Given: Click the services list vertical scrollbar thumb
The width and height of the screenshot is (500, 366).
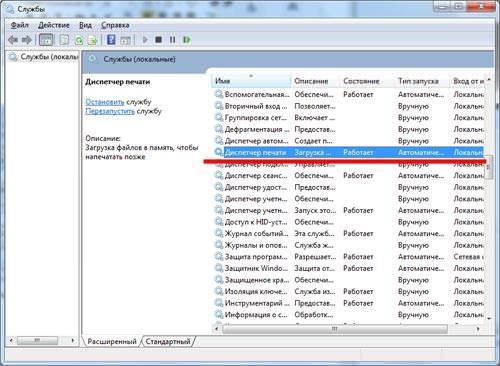Looking at the screenshot, I should pos(489,167).
